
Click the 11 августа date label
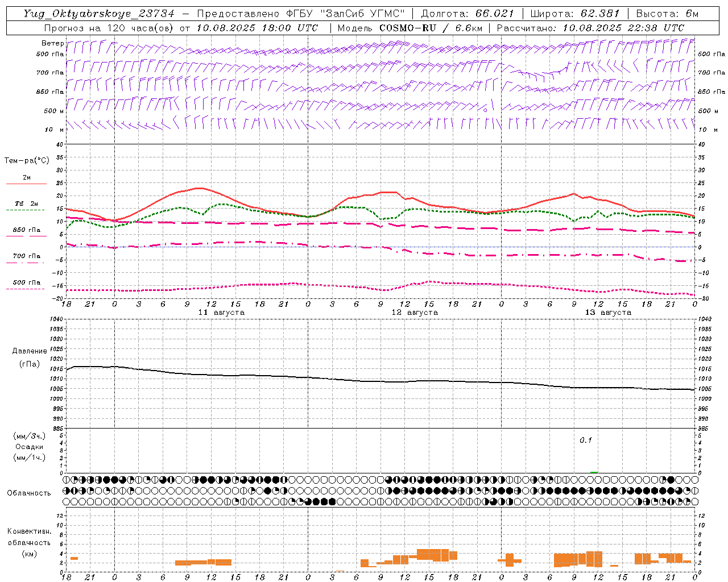[221, 313]
